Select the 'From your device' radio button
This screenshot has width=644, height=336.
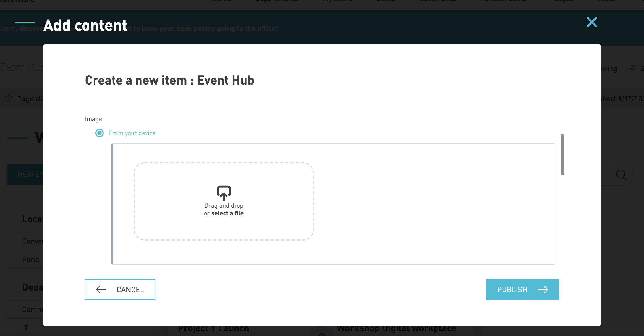pos(100,133)
